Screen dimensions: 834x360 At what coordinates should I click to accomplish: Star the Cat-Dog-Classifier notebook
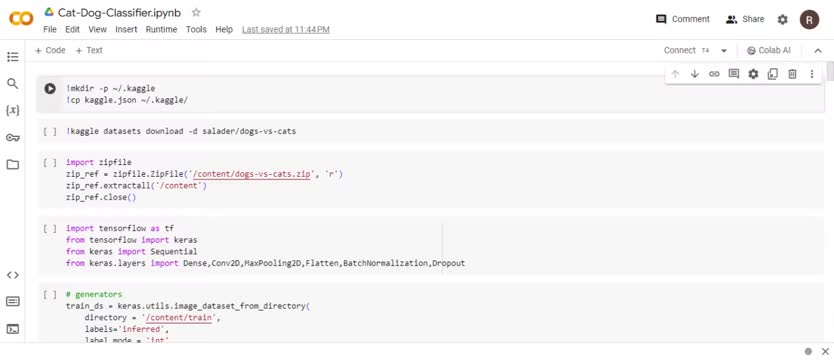(196, 12)
